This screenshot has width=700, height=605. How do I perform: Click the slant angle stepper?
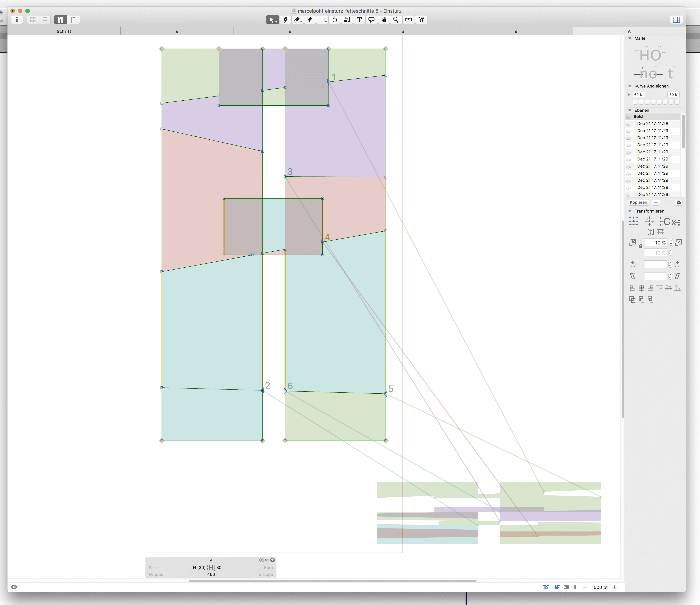point(670,276)
